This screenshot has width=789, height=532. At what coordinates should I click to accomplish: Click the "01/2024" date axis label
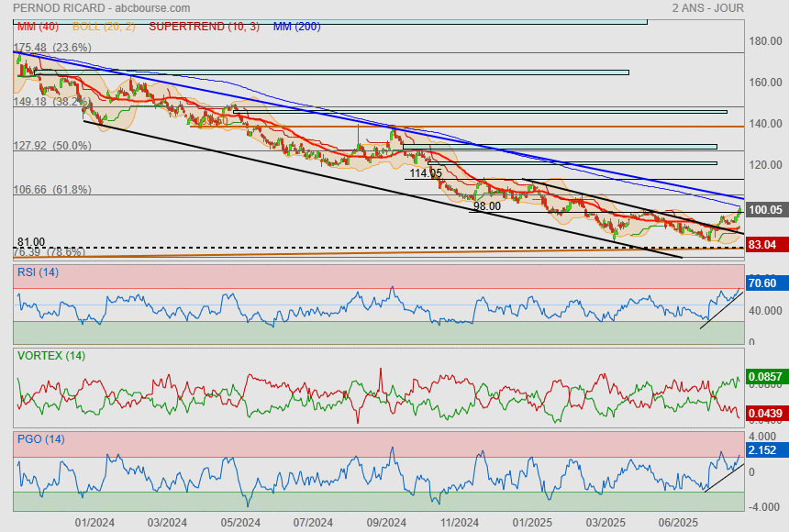(x=94, y=523)
